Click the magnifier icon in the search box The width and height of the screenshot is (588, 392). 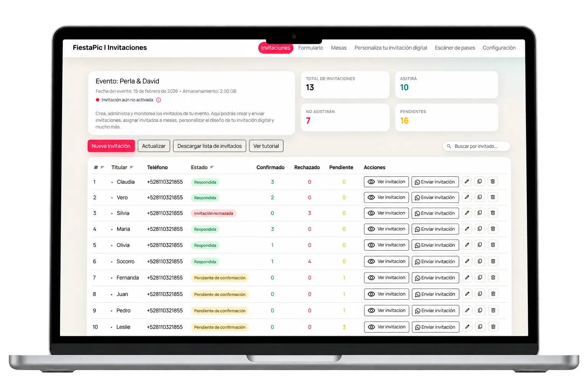point(449,146)
